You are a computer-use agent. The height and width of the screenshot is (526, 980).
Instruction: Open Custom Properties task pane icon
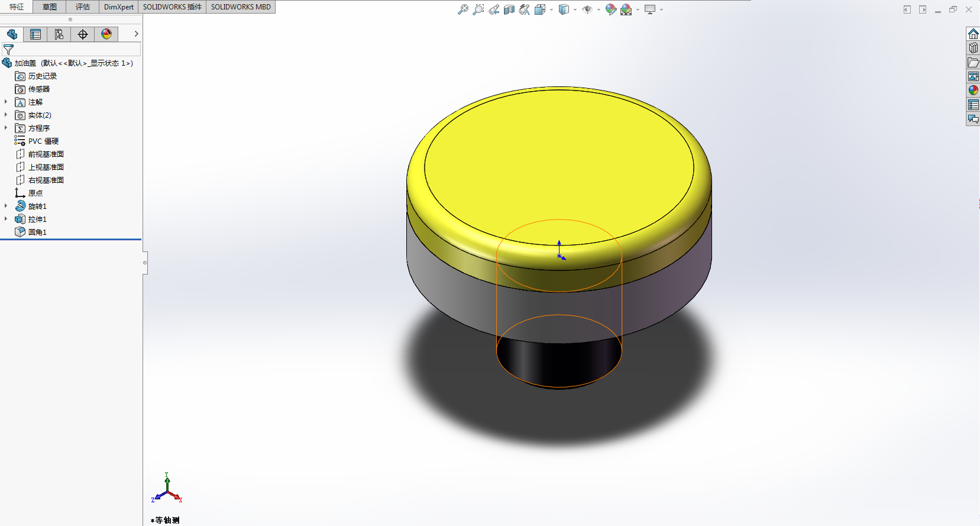click(x=973, y=105)
